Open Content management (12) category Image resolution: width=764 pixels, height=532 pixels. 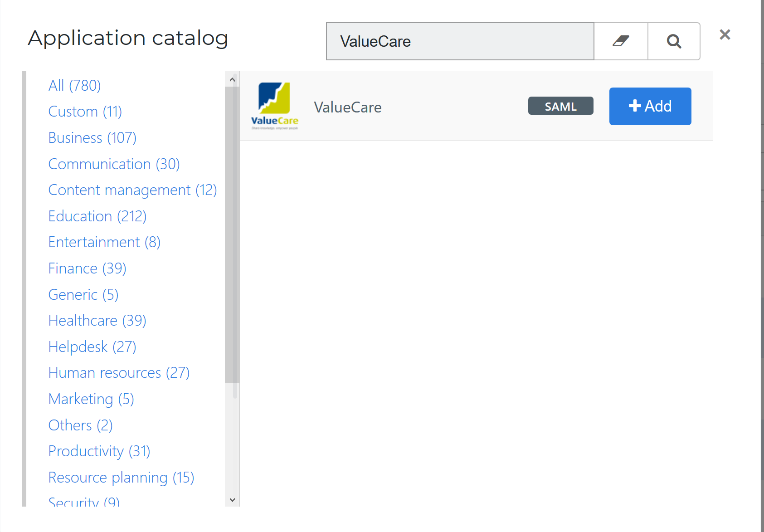tap(133, 190)
